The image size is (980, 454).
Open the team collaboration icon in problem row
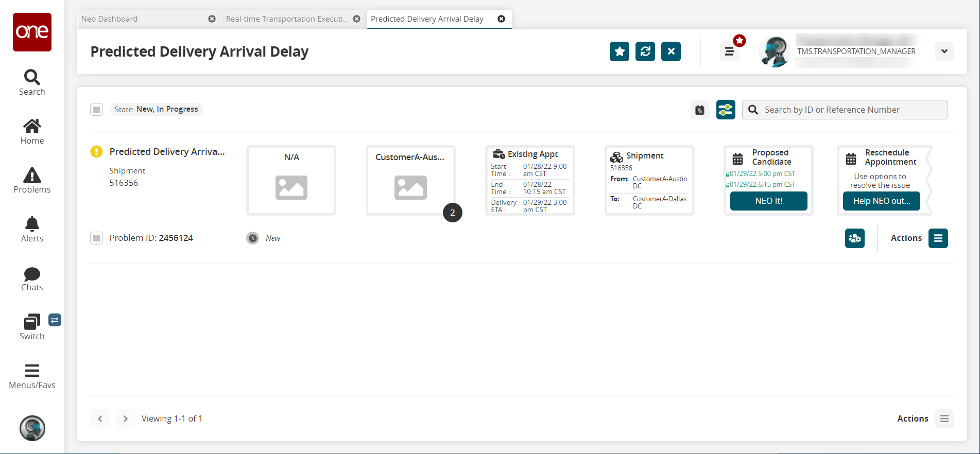tap(855, 238)
